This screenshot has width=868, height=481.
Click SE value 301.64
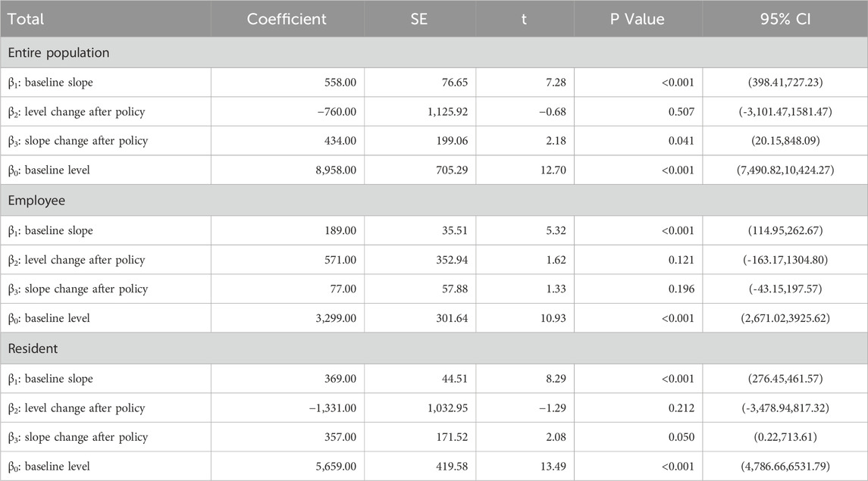(452, 318)
